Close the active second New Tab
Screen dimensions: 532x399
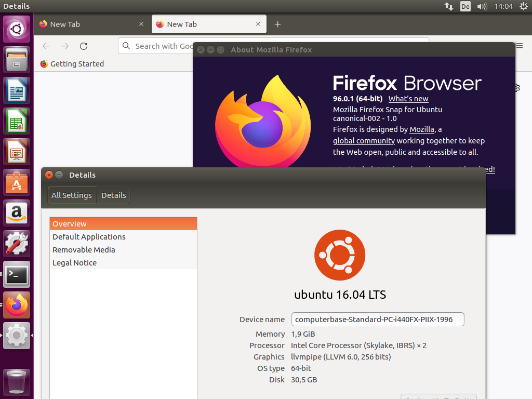point(258,24)
